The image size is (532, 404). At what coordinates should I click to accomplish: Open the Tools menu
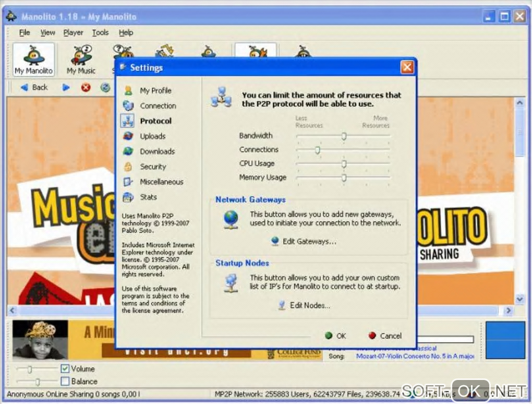(100, 32)
